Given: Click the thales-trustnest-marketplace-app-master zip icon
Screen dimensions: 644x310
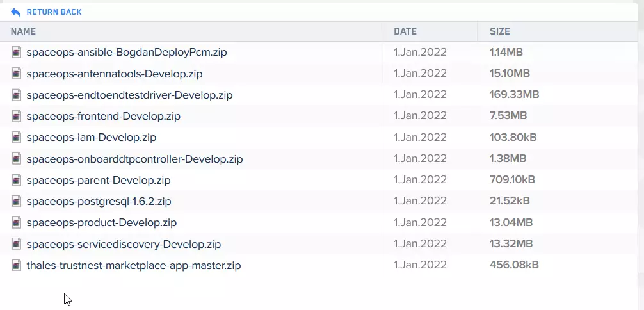Looking at the screenshot, I should [x=17, y=265].
